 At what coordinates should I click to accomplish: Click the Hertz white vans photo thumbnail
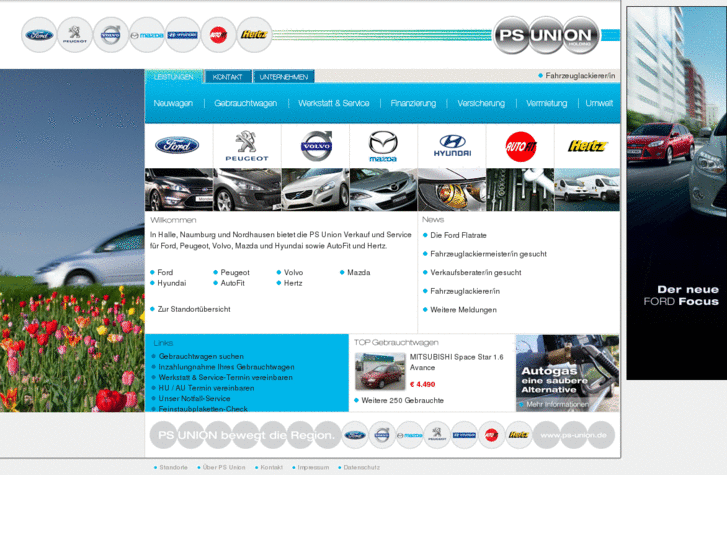[587, 190]
